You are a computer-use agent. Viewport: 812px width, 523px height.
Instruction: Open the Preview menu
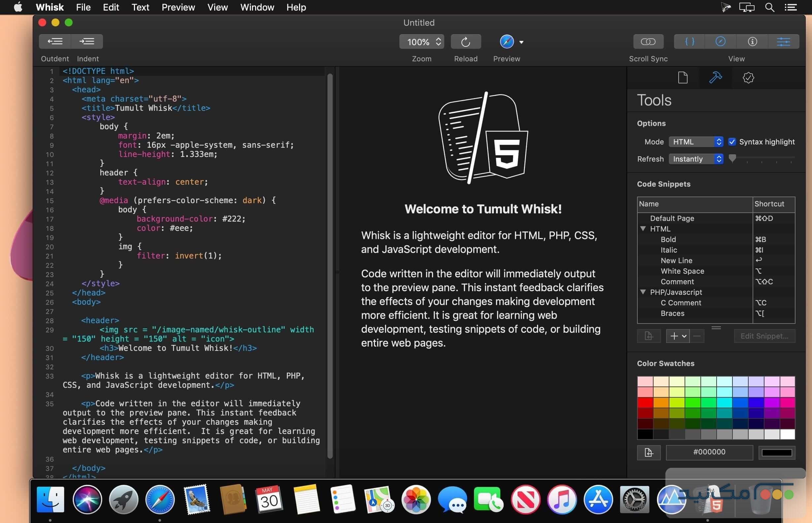point(178,7)
